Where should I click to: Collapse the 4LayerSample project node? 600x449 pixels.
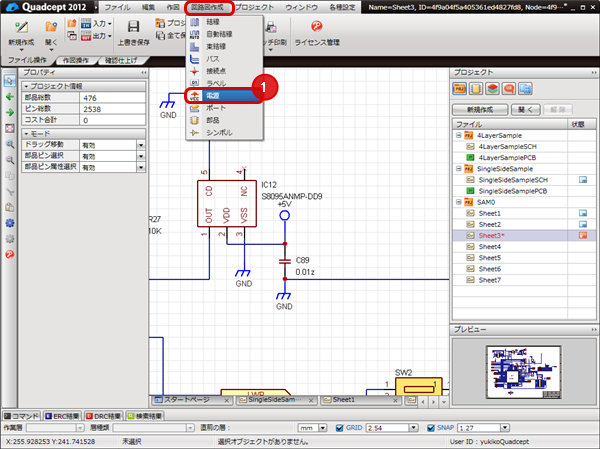(458, 135)
